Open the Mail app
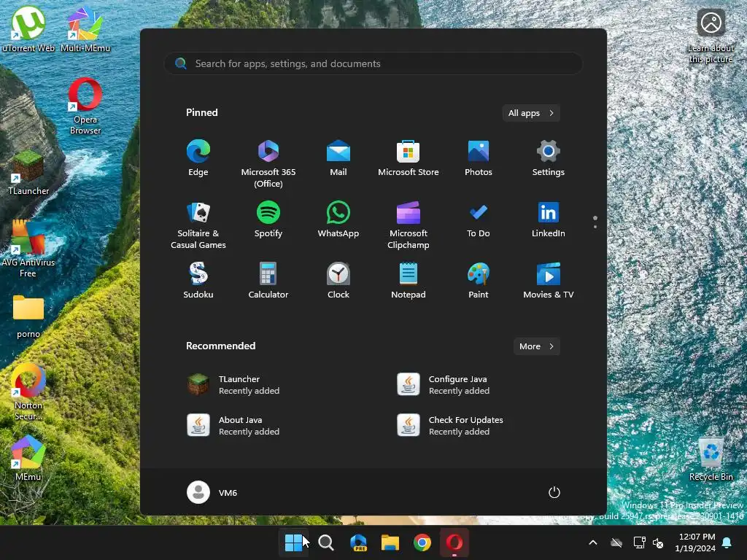This screenshot has width=747, height=560. pyautogui.click(x=338, y=158)
